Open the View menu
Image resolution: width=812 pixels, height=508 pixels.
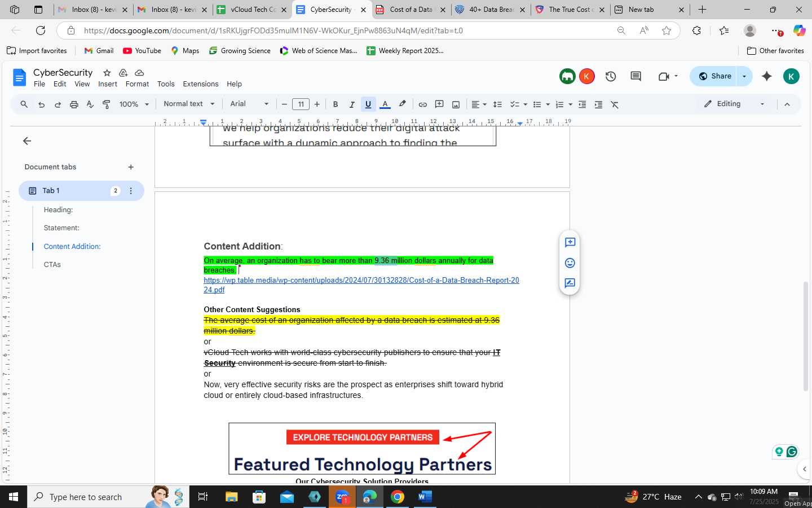(82, 84)
